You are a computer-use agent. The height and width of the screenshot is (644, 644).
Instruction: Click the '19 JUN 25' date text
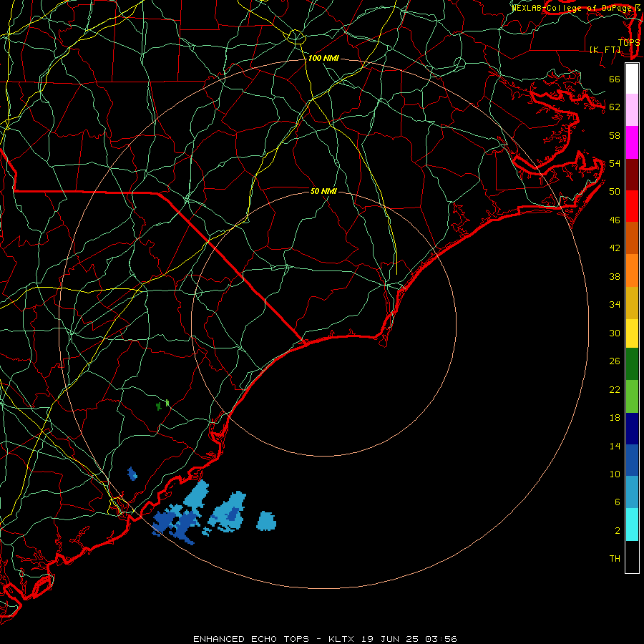pyautogui.click(x=390, y=639)
